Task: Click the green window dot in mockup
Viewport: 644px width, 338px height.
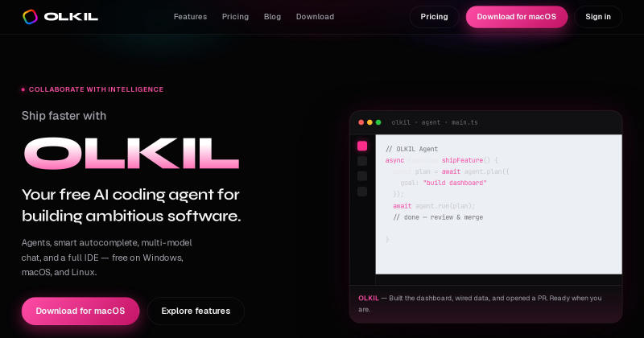Action: pos(378,122)
